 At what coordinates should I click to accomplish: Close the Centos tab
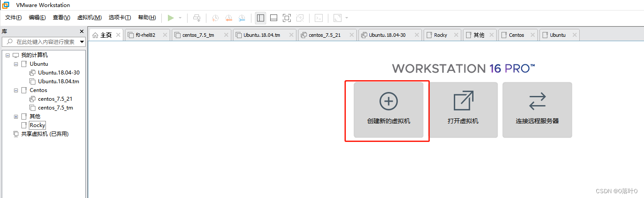pos(532,35)
